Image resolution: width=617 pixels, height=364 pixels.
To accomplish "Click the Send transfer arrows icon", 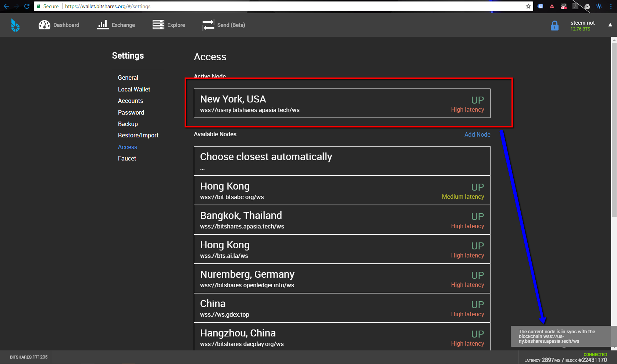I will pyautogui.click(x=208, y=25).
